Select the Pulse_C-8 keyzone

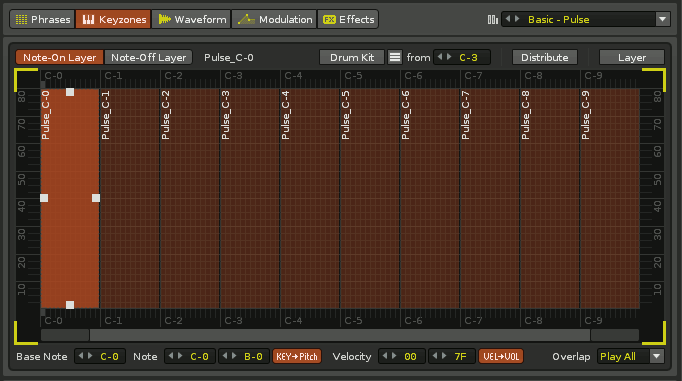point(550,198)
